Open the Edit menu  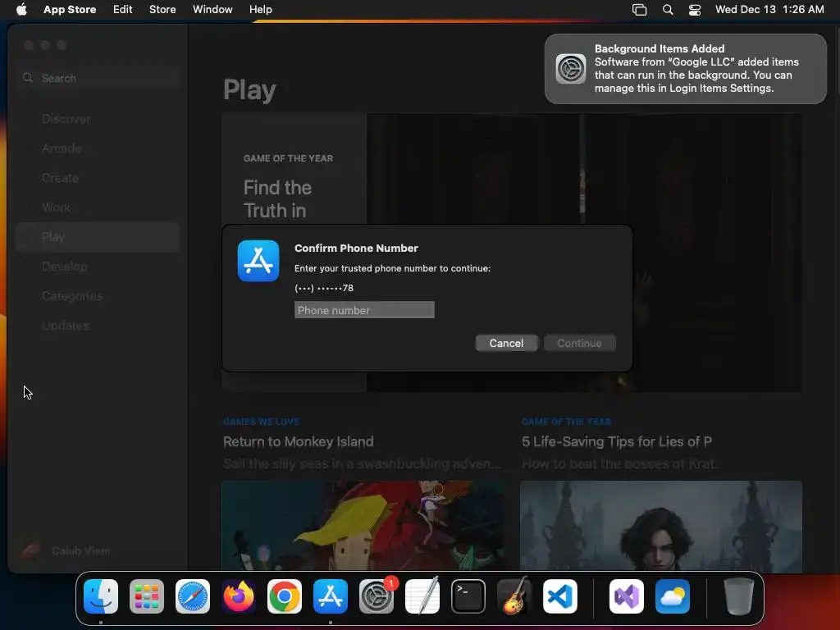(x=123, y=9)
